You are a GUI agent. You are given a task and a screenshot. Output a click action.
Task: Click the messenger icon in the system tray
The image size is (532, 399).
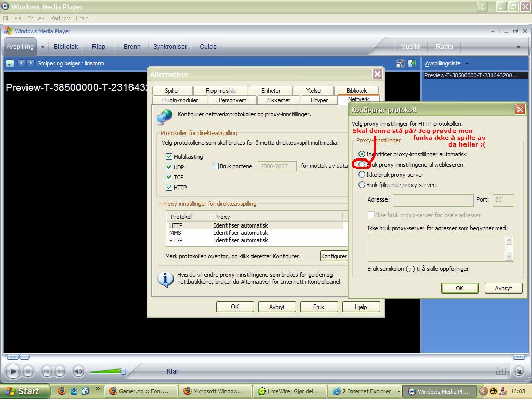coord(503,391)
